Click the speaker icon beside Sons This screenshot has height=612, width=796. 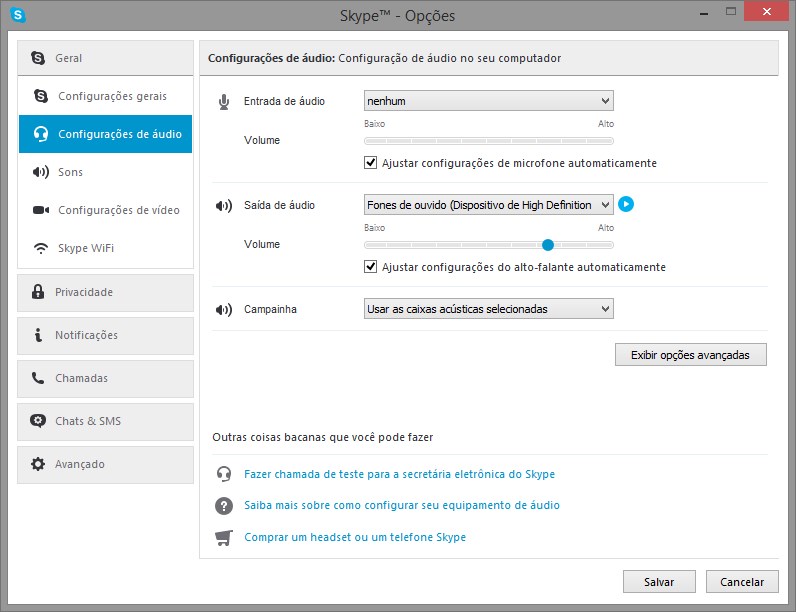[41, 172]
